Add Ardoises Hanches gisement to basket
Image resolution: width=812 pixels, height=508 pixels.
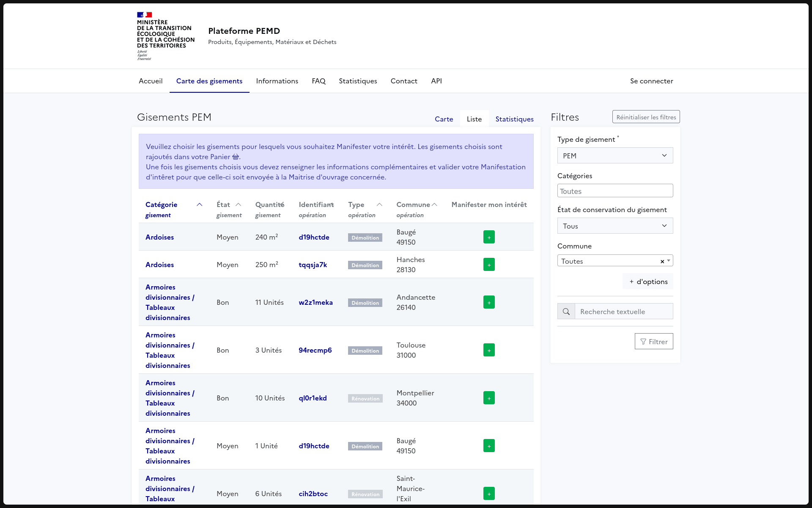click(x=489, y=265)
